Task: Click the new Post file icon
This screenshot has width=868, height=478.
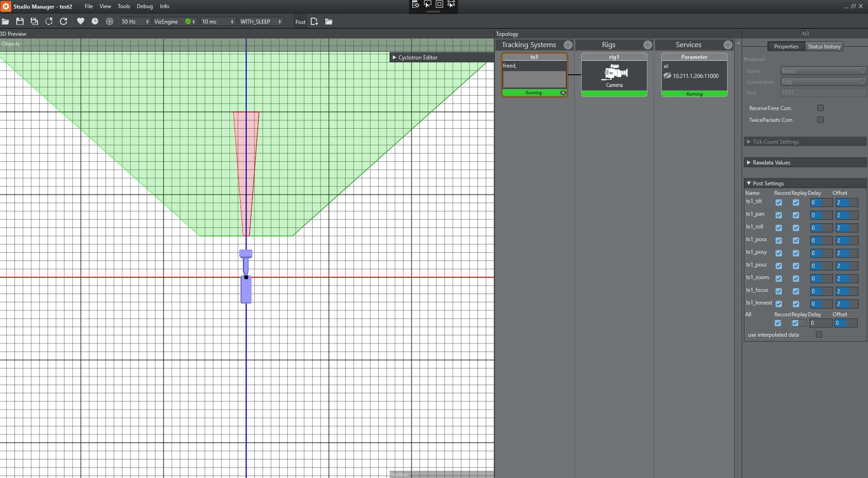Action: point(314,21)
